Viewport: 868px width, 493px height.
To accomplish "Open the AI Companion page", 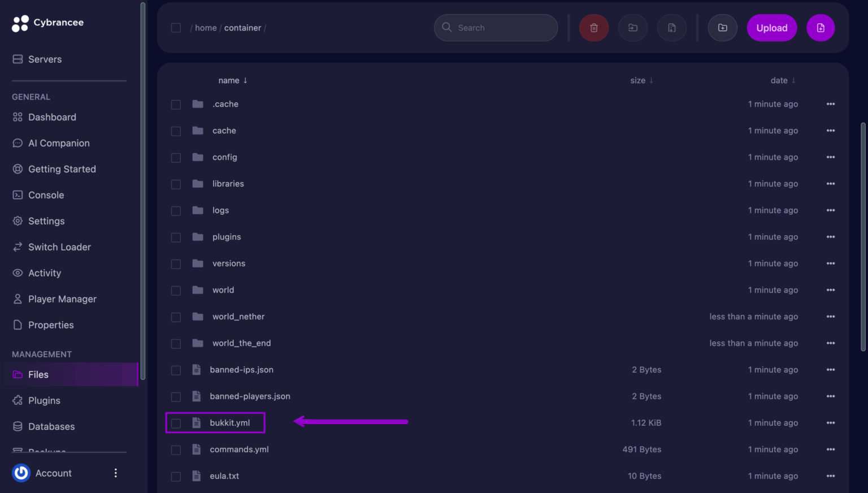I will coord(59,143).
